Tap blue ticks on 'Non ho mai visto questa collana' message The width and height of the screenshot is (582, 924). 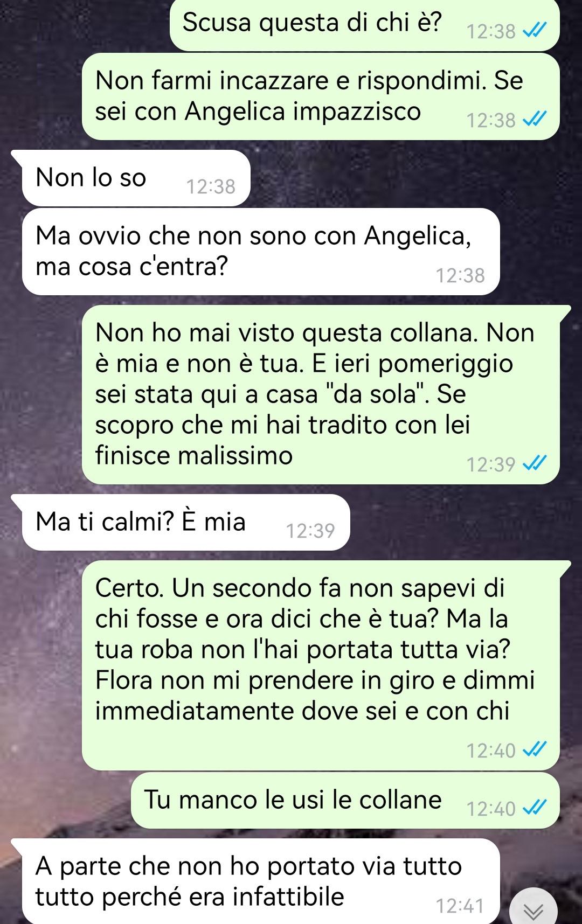pos(535,464)
